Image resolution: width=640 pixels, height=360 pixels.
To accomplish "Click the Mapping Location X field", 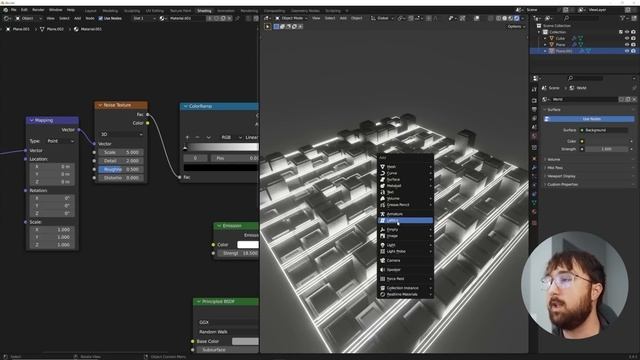I will click(52, 167).
